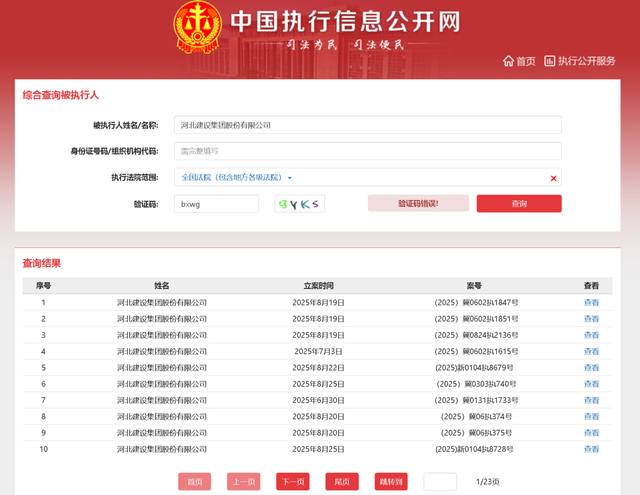Image resolution: width=640 pixels, height=495 pixels.
Task: Click the 验证码 field label
Action: coord(146,204)
